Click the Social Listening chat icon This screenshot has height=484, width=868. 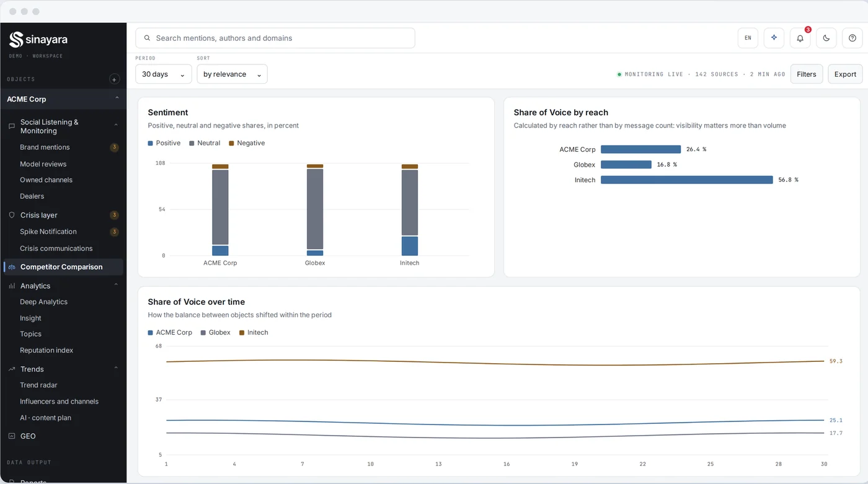point(11,126)
